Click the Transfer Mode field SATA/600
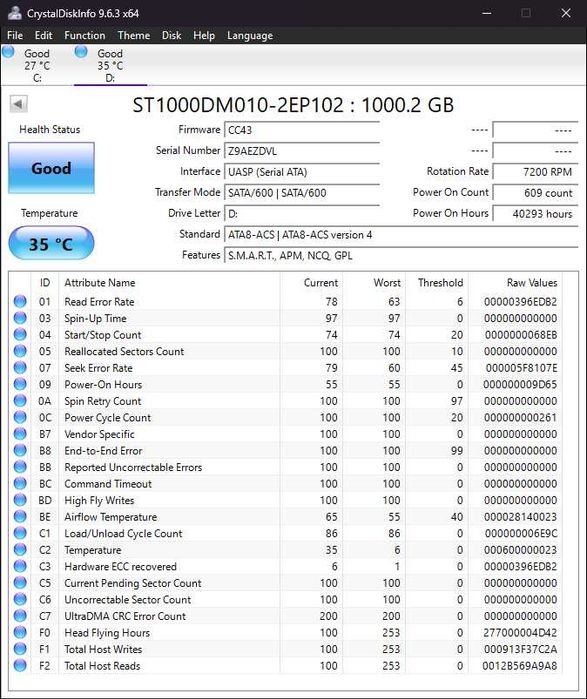 (302, 193)
